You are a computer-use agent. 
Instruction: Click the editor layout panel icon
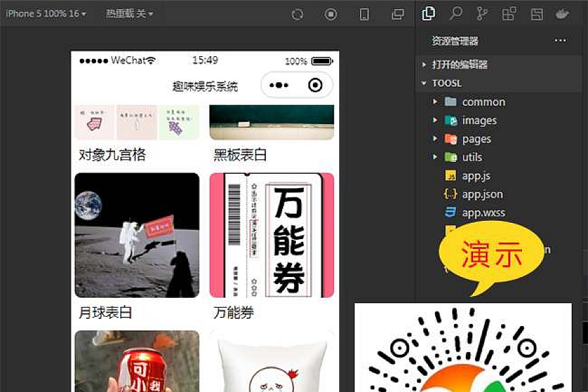point(536,14)
